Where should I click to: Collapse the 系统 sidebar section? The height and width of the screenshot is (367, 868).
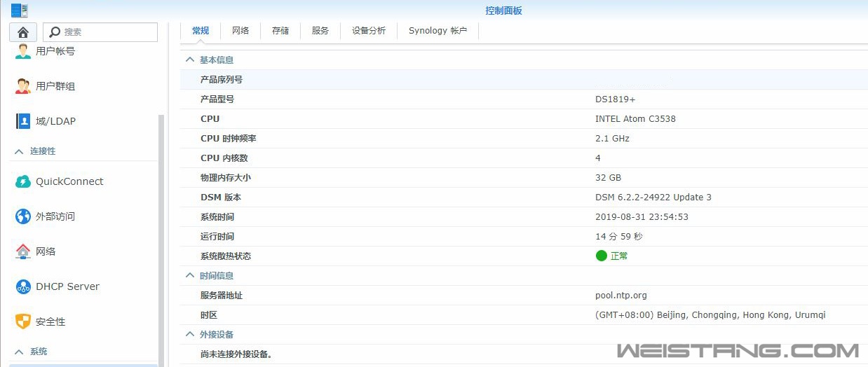(x=19, y=352)
